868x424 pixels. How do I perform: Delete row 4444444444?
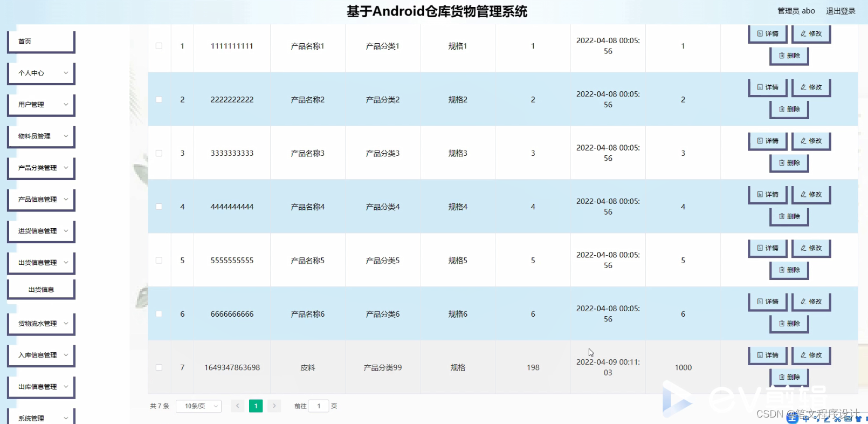pyautogui.click(x=789, y=216)
